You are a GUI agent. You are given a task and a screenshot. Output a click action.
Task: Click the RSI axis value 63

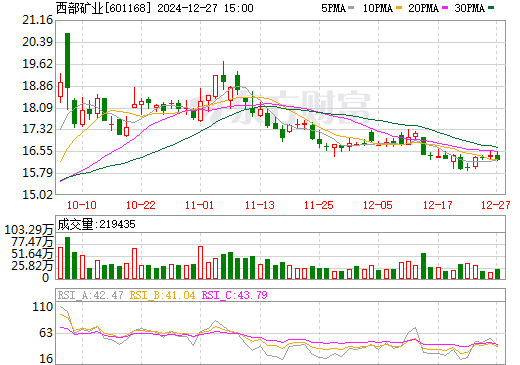click(46, 333)
